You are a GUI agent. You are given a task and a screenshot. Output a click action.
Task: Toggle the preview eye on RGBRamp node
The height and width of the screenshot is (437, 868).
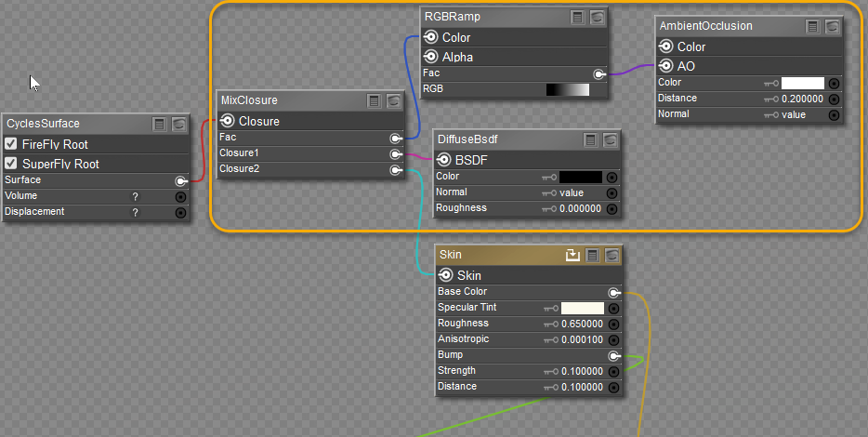pos(597,17)
